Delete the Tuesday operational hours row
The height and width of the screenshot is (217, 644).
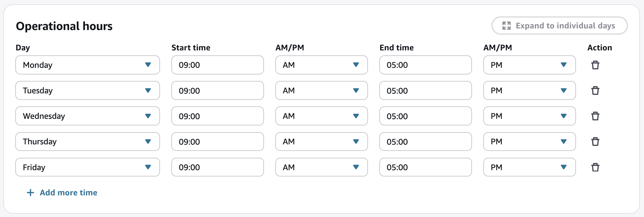pos(596,90)
